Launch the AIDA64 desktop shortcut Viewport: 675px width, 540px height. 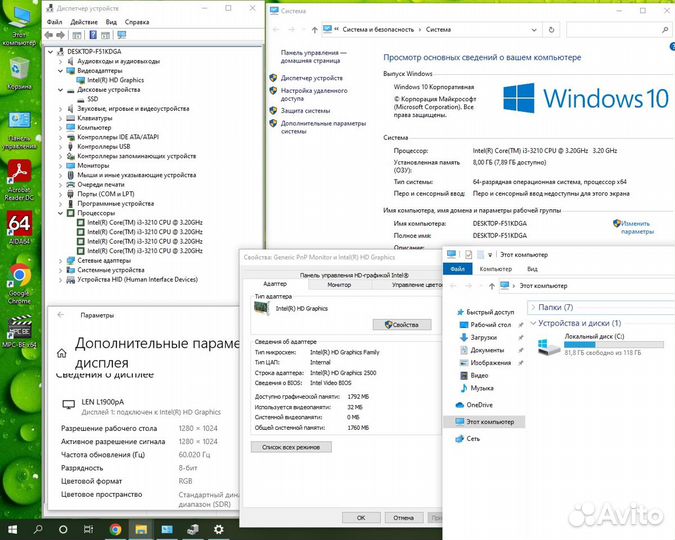tap(19, 228)
